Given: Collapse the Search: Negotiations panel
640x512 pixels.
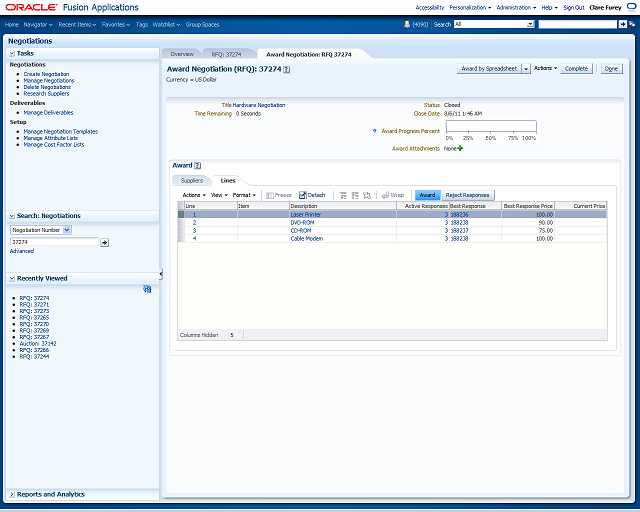Looking at the screenshot, I should [x=12, y=216].
